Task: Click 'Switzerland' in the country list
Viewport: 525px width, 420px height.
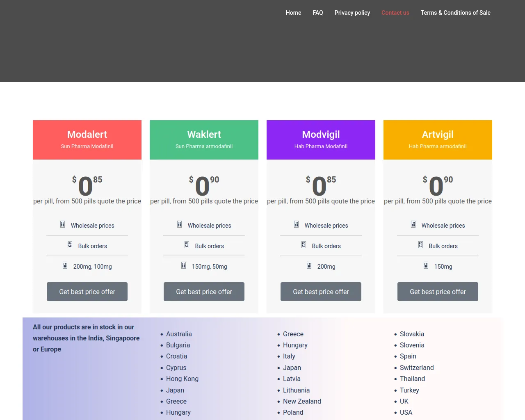Action: coord(417,368)
